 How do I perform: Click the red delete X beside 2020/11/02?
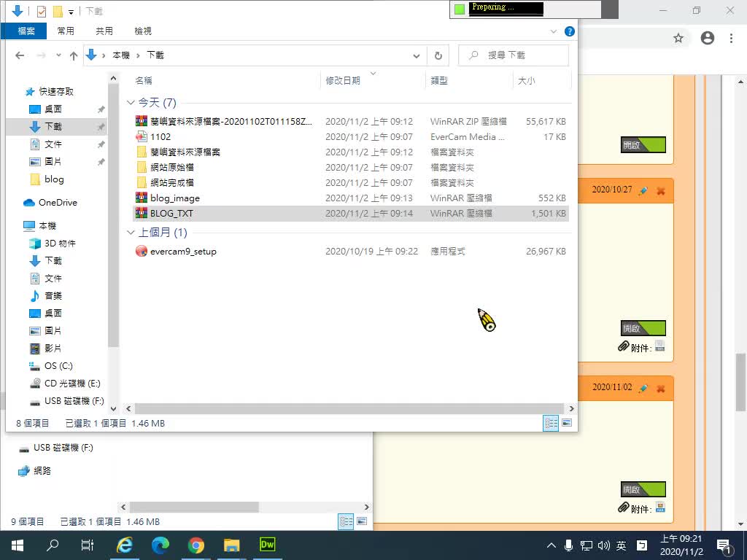point(661,389)
